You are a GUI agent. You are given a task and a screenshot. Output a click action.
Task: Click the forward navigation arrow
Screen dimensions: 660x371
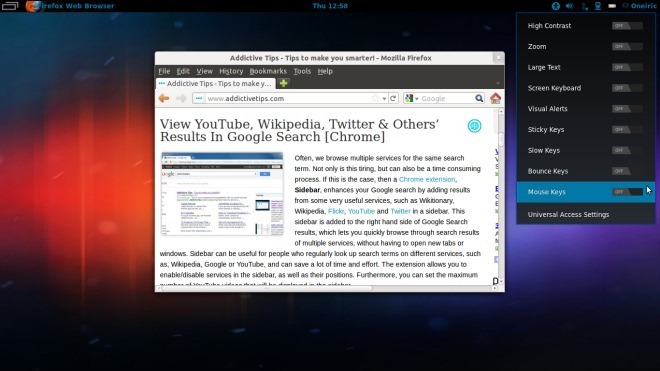[181, 98]
